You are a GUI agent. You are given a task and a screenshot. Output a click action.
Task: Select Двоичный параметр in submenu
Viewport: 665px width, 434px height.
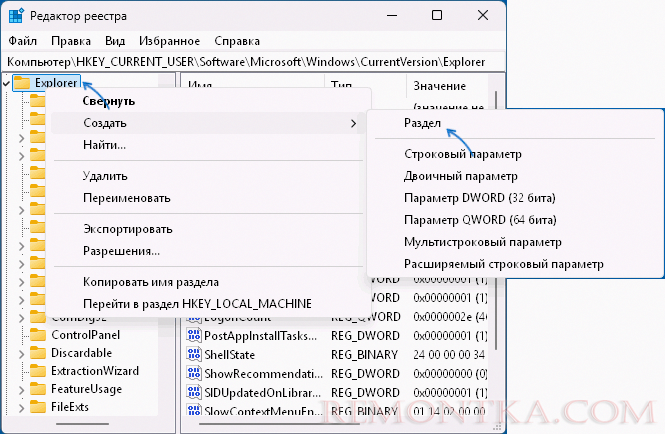click(515, 176)
